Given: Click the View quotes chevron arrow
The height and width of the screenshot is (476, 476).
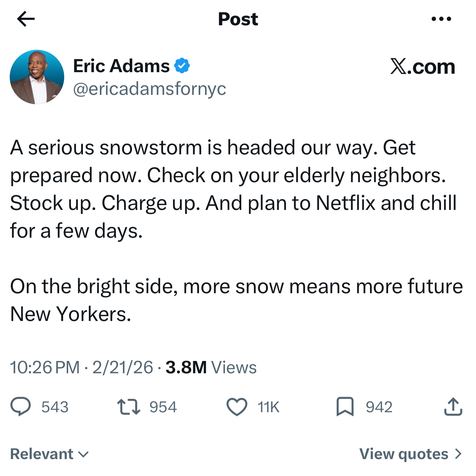Looking at the screenshot, I should coord(458,454).
